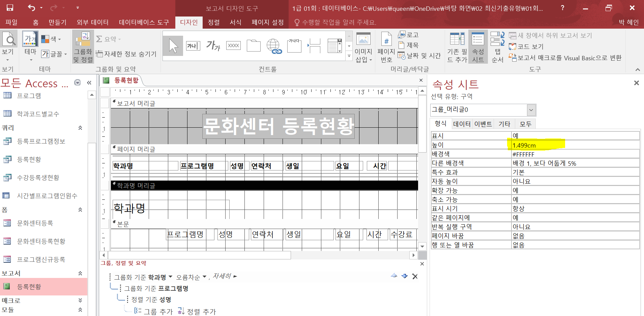Click the 높이 1.499cm value field
Screen dimensions: 644x316
pos(575,145)
